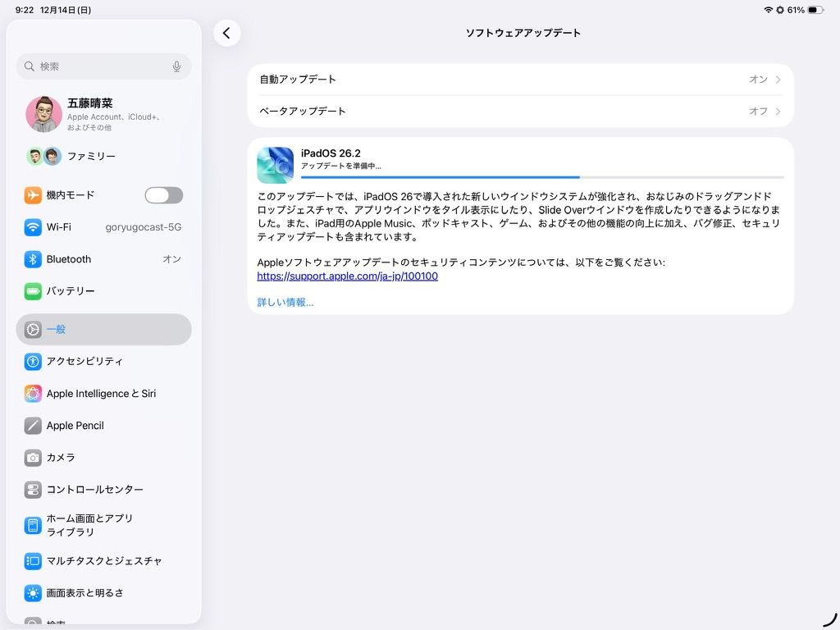840x630 pixels.
Task: Tap the Bluetooth icon
Action: [x=33, y=259]
